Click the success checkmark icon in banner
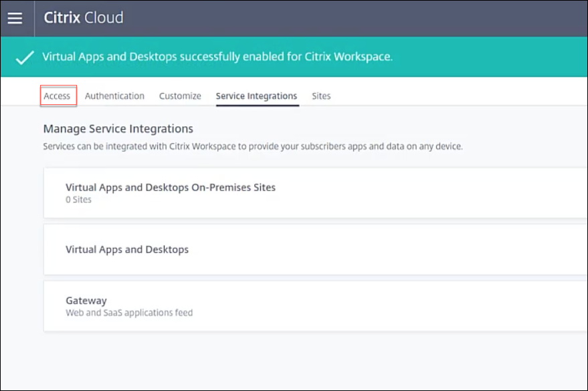This screenshot has height=391, width=588. point(24,57)
